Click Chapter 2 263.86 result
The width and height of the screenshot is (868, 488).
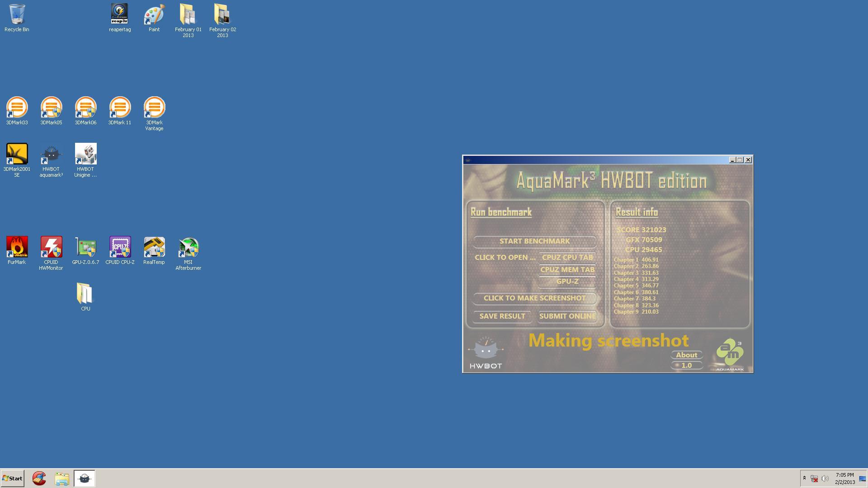(636, 266)
